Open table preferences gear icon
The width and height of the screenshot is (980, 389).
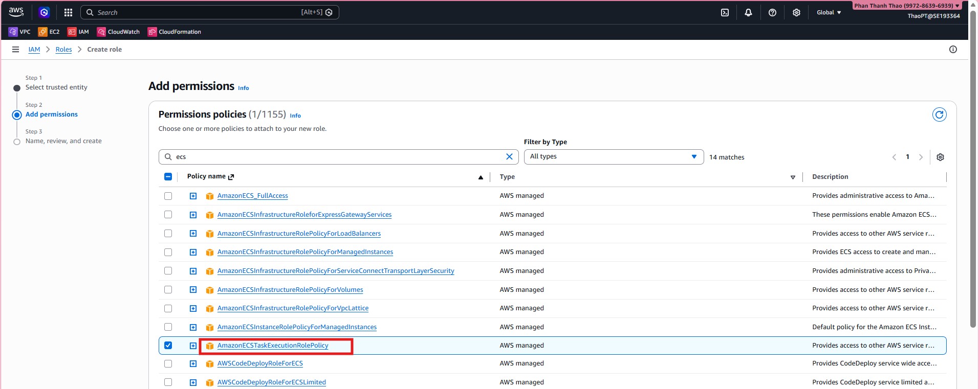pos(940,157)
